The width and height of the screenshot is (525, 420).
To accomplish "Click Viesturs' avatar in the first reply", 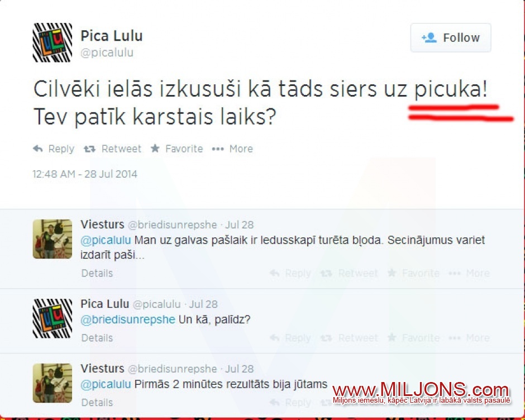I will pos(52,239).
